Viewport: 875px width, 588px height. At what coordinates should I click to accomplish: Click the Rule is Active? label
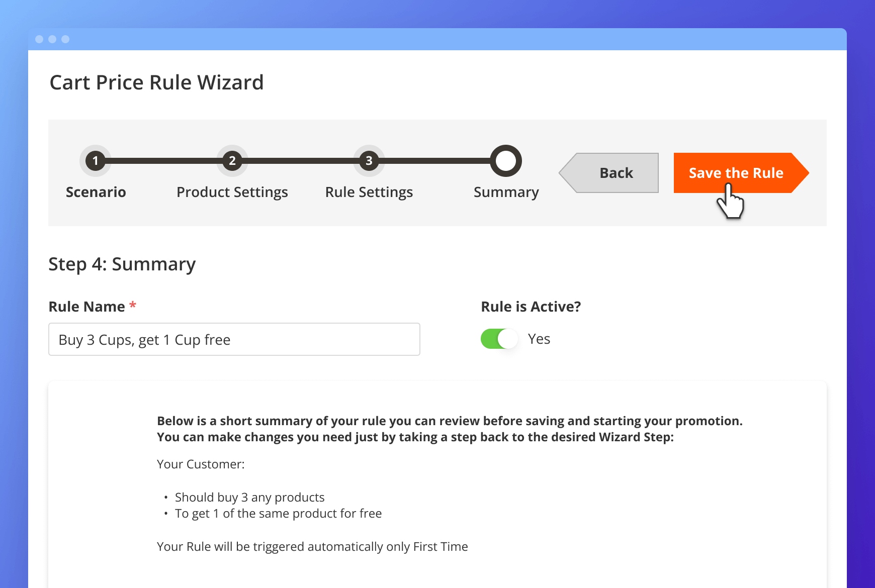[531, 307]
